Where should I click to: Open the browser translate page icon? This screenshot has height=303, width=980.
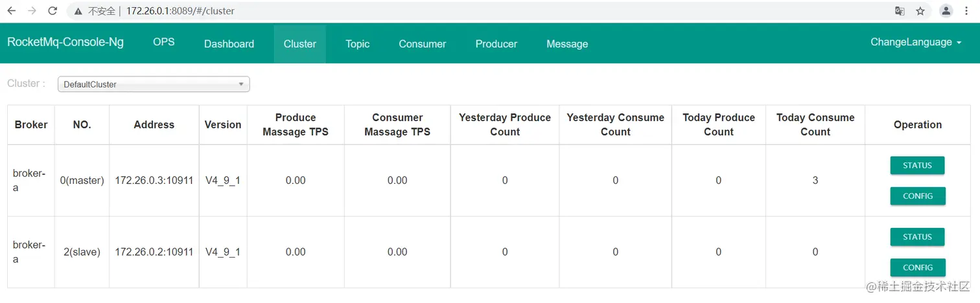pos(900,11)
